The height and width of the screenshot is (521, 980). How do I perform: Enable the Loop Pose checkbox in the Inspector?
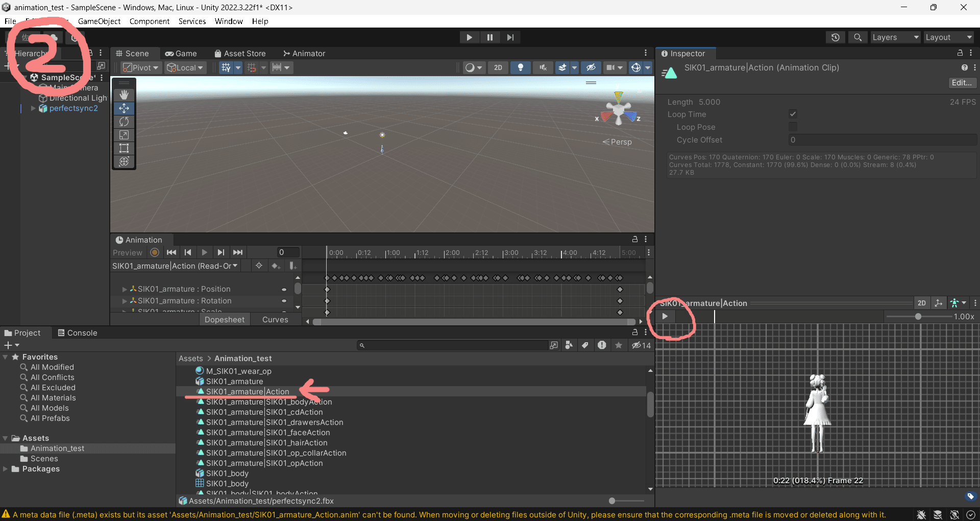click(x=792, y=127)
